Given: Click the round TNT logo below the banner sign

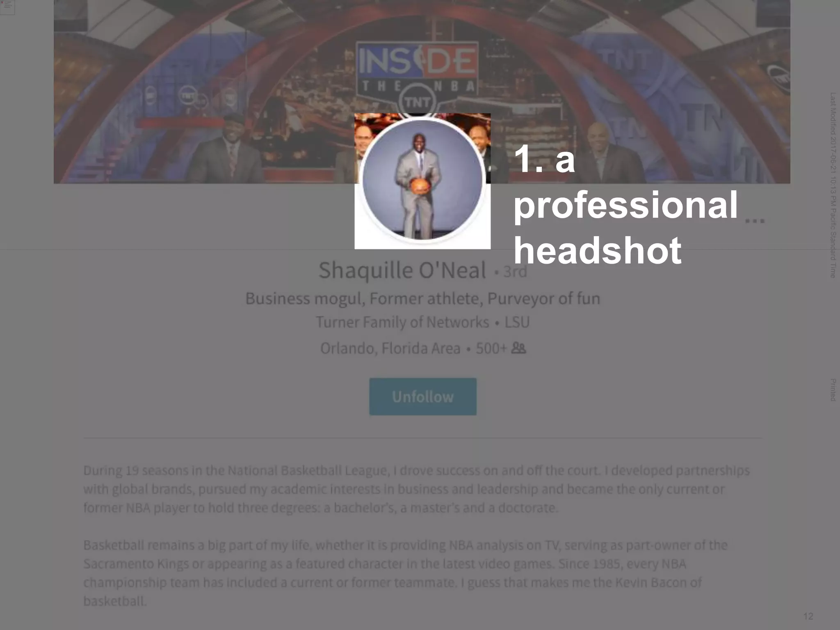Looking at the screenshot, I should pyautogui.click(x=417, y=102).
